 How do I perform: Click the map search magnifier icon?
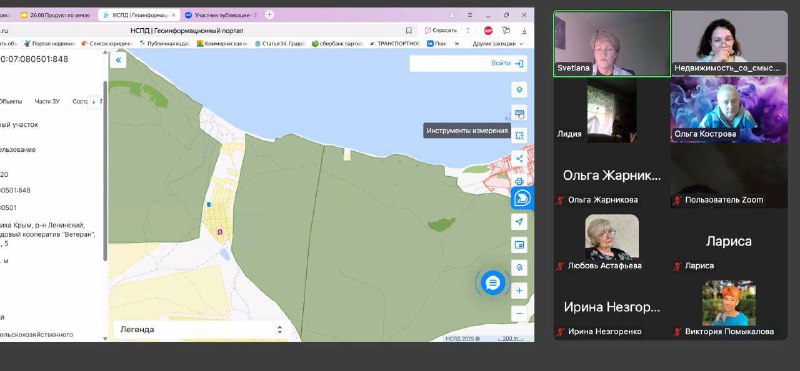click(519, 267)
